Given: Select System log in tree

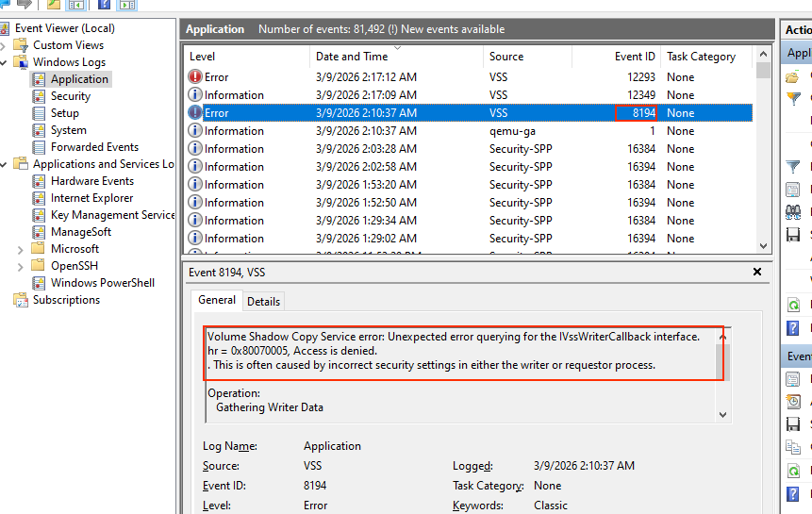Looking at the screenshot, I should coord(68,130).
